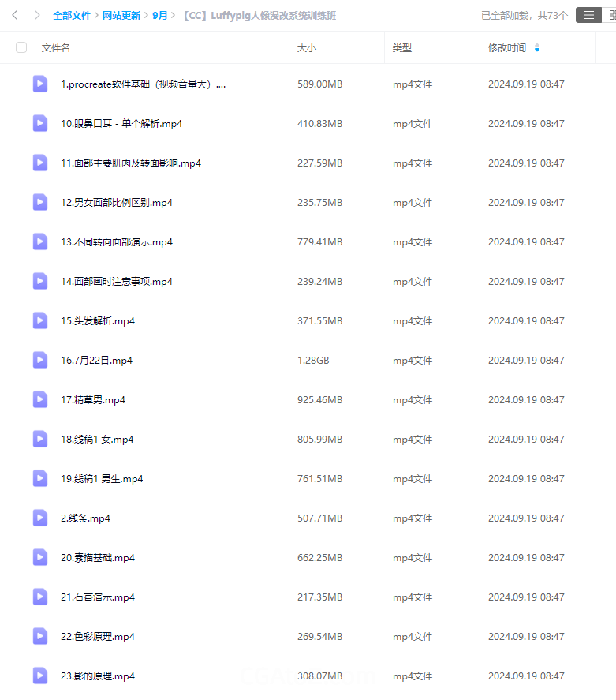
Task: Sort by 修改时间 using the arrow indicator
Action: [x=537, y=48]
